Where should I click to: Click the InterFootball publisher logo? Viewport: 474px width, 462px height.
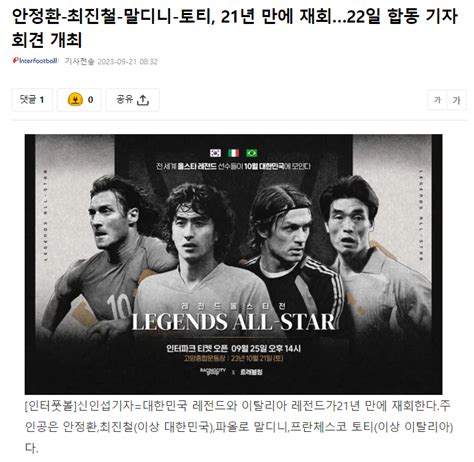pos(35,61)
